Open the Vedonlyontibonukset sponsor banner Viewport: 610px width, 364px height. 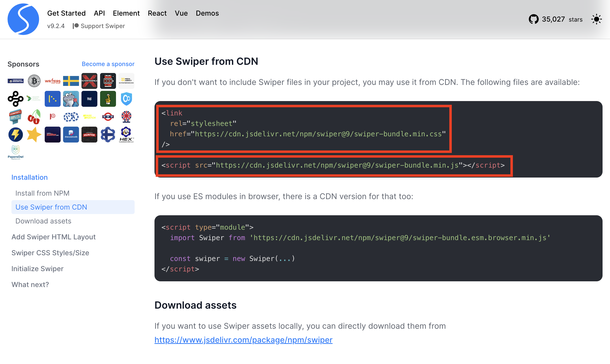[16, 81]
